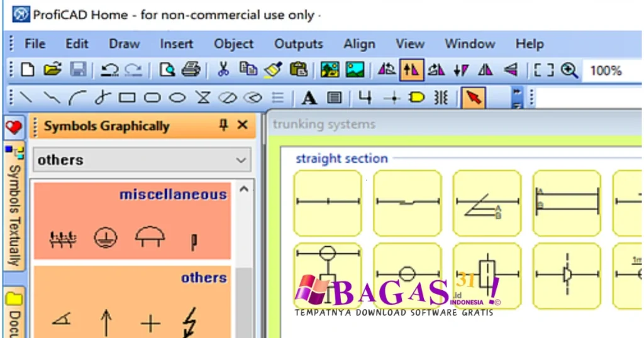The height and width of the screenshot is (338, 644).
Task: Switch to Symbols Textually side tab
Action: [14, 207]
